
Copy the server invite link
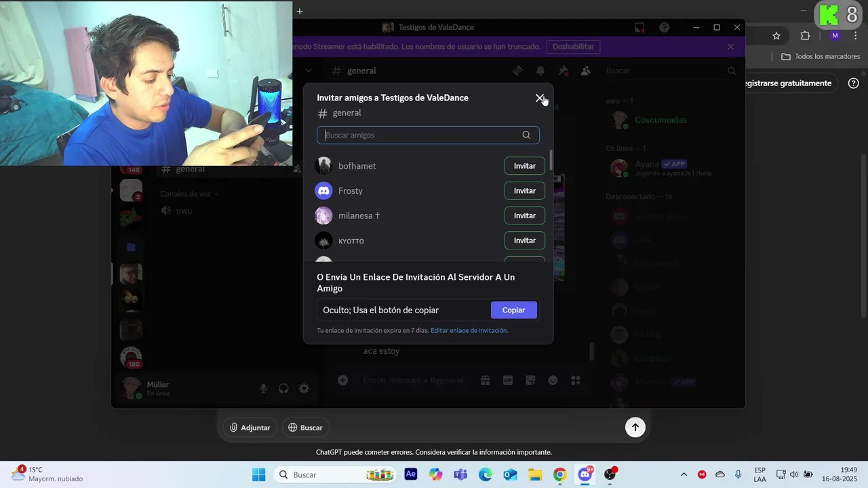(x=513, y=310)
